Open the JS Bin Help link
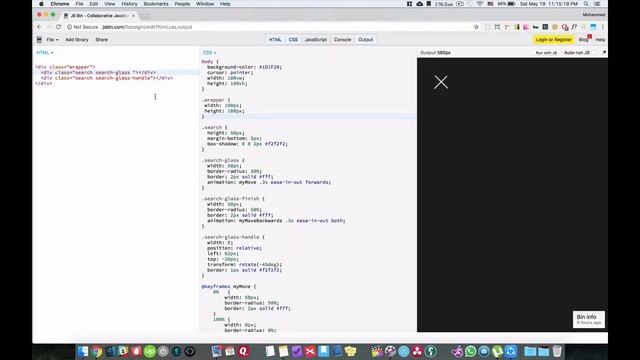The width and height of the screenshot is (640, 360). tap(600, 40)
